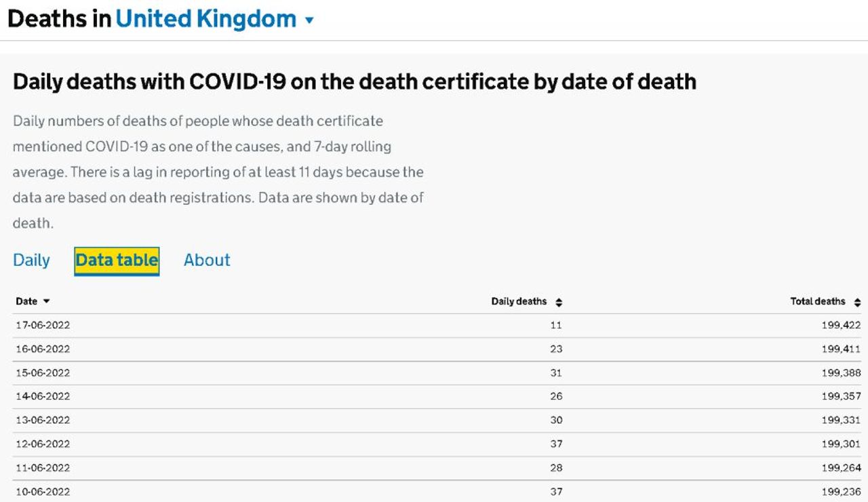
Task: Click the Daily deaths column header
Action: [x=519, y=301]
